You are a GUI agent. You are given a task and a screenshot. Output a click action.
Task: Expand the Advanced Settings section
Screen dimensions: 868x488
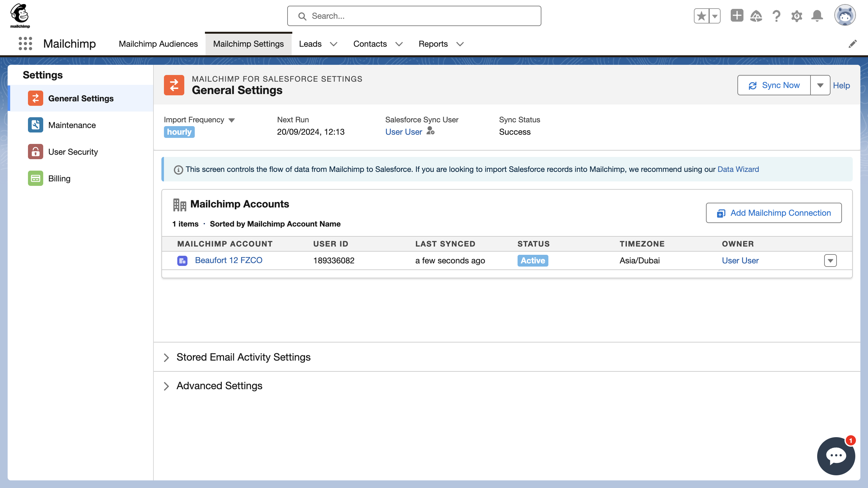coord(167,386)
